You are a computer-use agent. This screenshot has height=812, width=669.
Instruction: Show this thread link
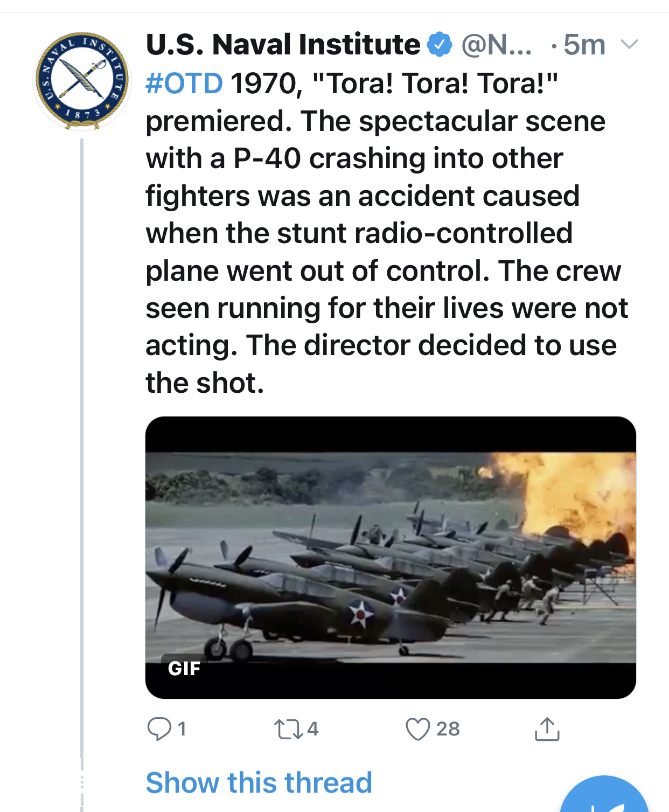click(259, 782)
